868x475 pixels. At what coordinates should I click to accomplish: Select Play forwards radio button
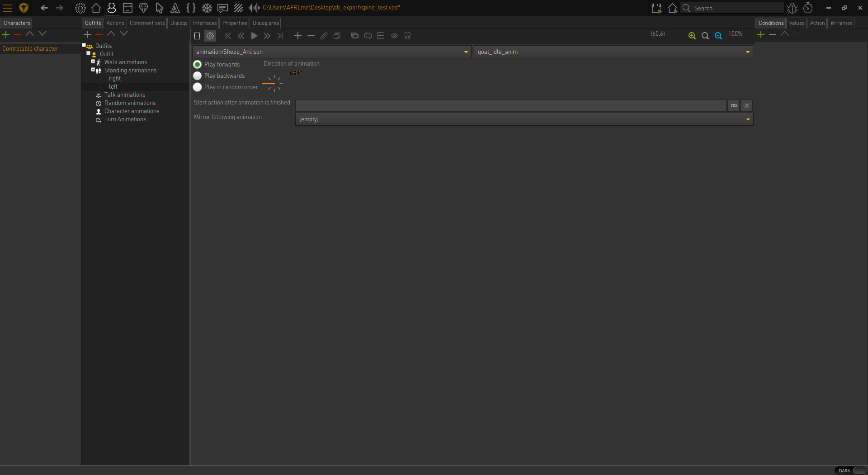(198, 65)
